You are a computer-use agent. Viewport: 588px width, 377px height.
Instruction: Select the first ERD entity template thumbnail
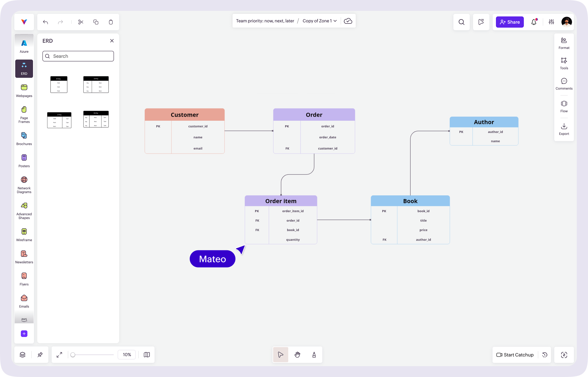[x=59, y=84]
